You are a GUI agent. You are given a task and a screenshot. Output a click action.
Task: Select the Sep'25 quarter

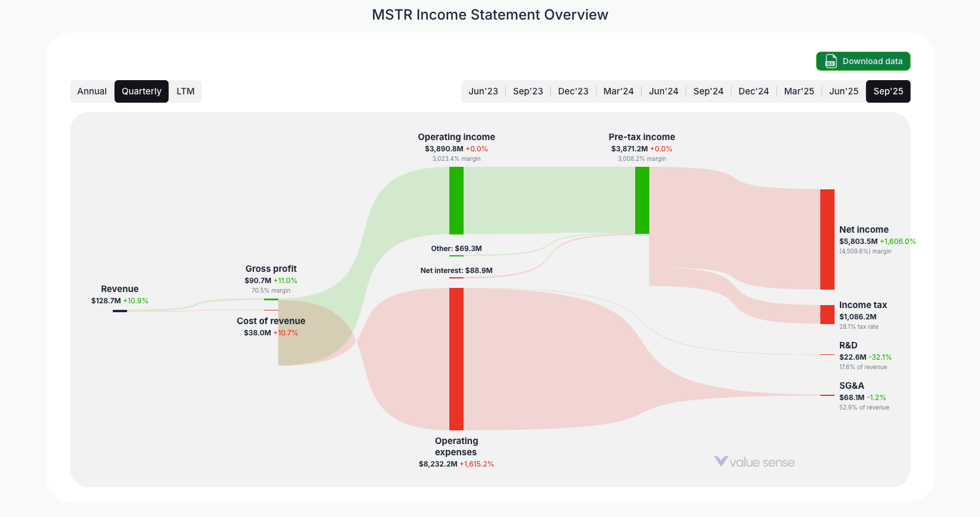point(888,91)
